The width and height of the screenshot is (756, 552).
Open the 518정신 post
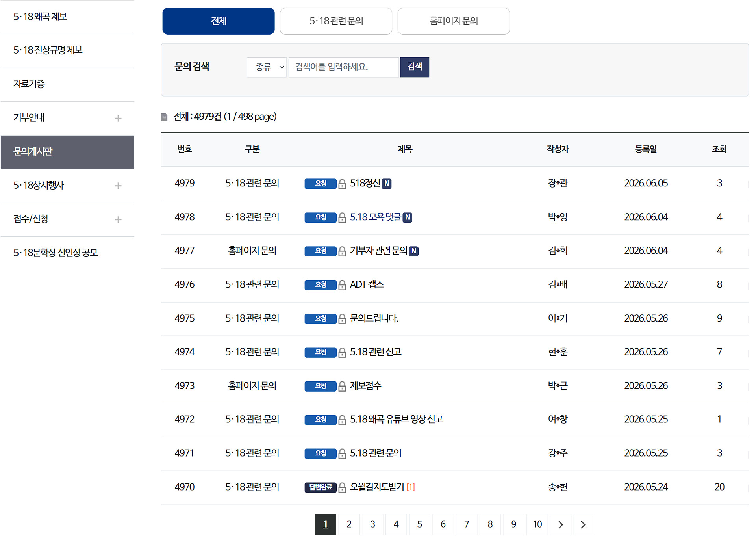(x=365, y=183)
